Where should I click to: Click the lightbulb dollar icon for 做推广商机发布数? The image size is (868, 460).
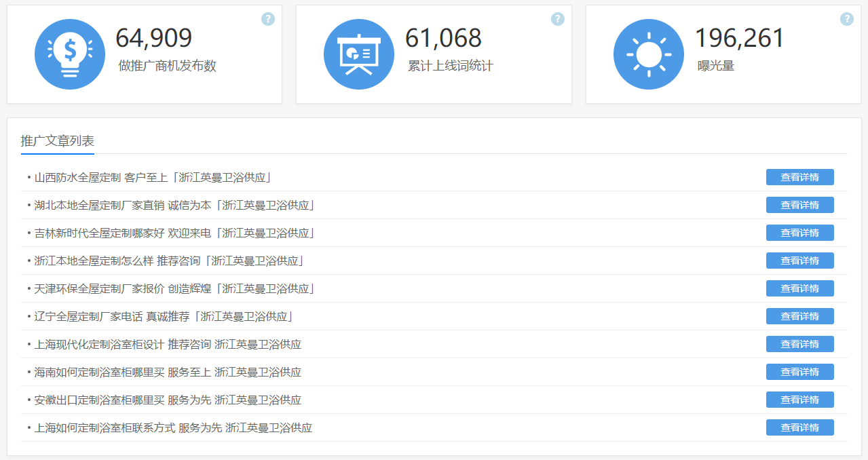(x=70, y=54)
